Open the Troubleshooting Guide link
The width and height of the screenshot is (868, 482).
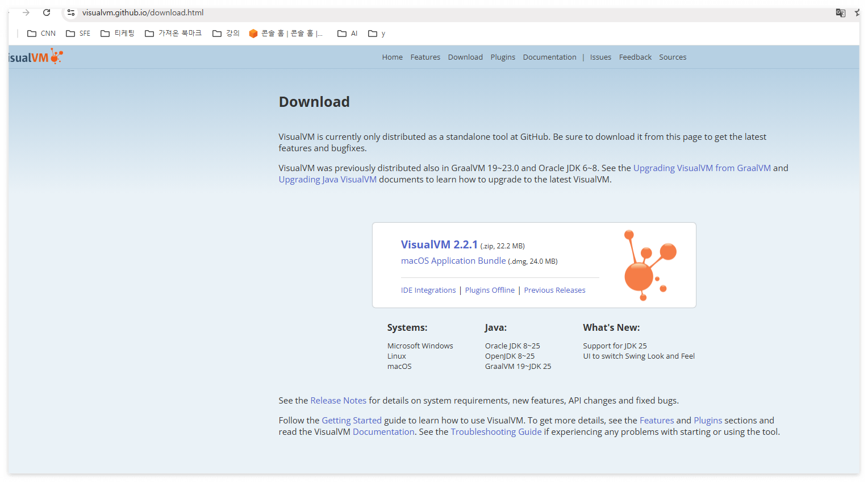coord(496,432)
